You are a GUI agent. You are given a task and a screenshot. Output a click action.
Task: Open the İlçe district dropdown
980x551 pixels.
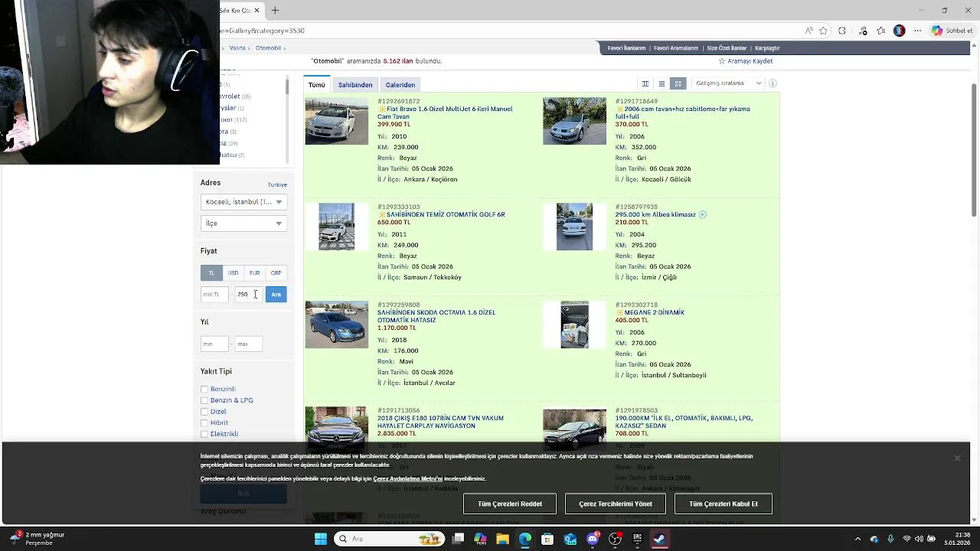click(x=243, y=223)
